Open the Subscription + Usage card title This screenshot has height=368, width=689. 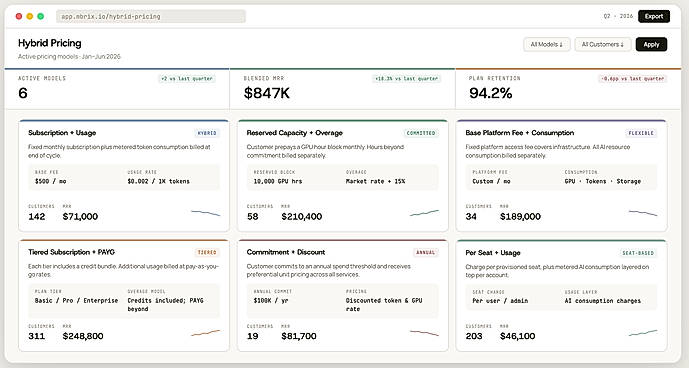point(62,133)
